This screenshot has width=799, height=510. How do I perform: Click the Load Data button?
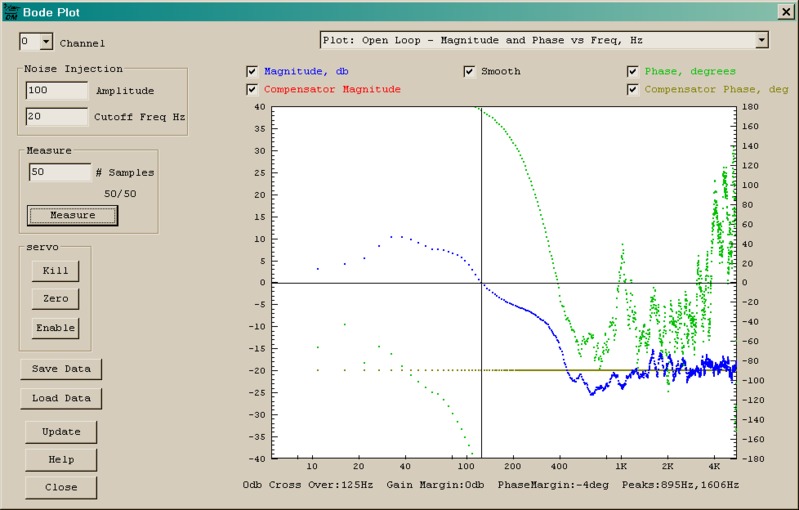[61, 398]
